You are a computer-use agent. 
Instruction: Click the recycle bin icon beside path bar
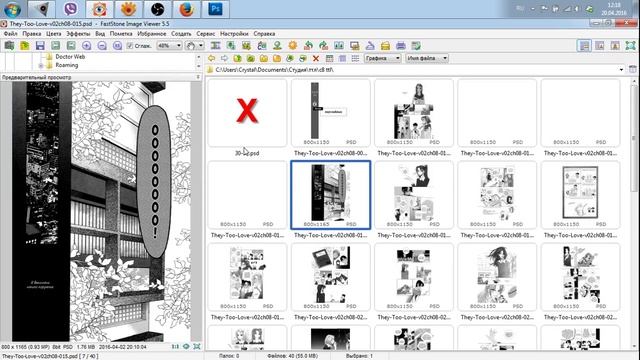[x=632, y=69]
